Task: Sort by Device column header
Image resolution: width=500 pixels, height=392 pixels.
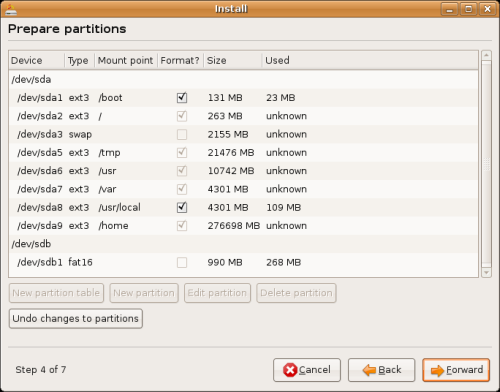Action: pos(37,60)
